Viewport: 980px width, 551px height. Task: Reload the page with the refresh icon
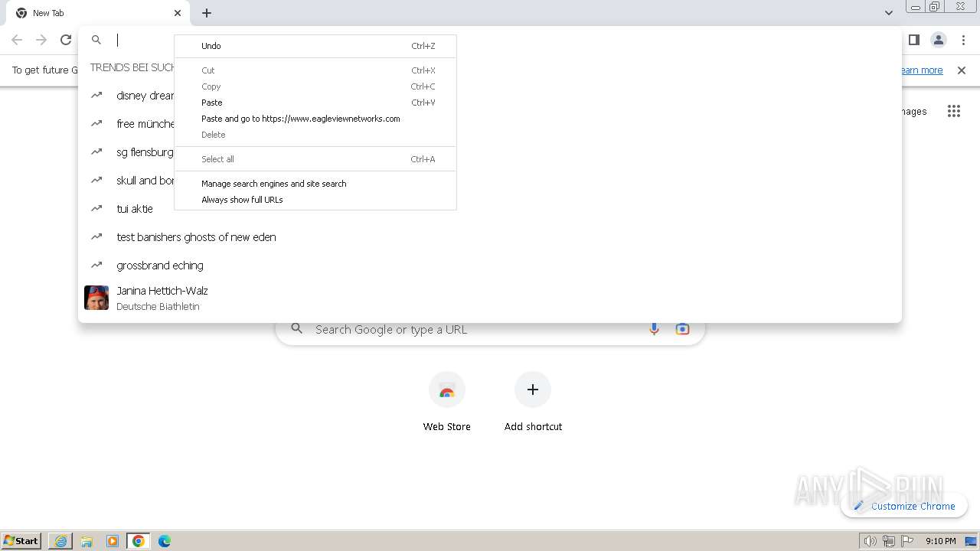pos(66,40)
